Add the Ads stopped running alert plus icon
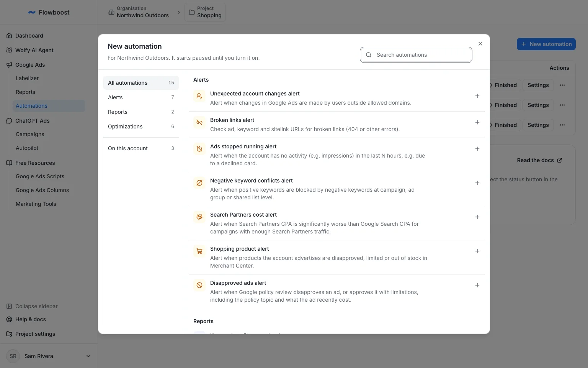Screen dimensions: 588x368 (477, 149)
